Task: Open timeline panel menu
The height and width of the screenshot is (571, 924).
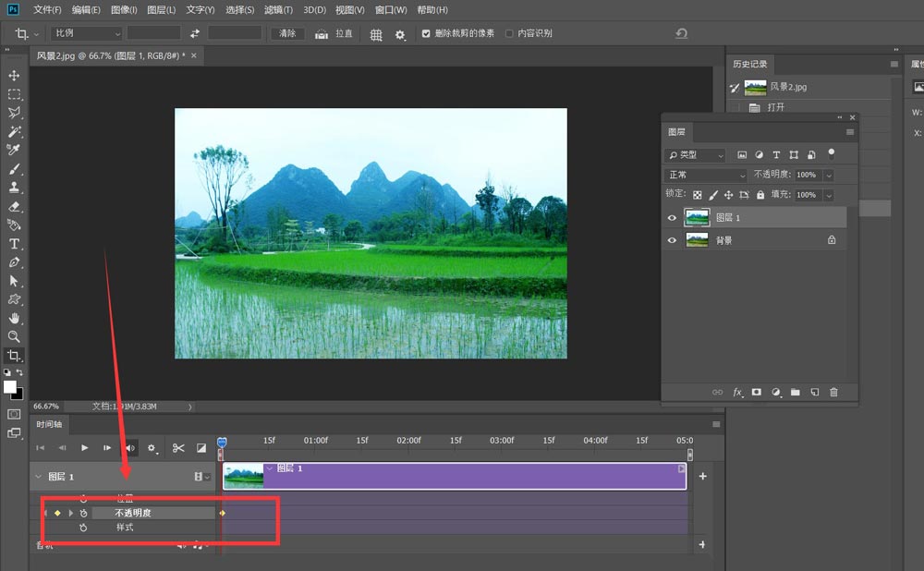Action: pos(716,424)
